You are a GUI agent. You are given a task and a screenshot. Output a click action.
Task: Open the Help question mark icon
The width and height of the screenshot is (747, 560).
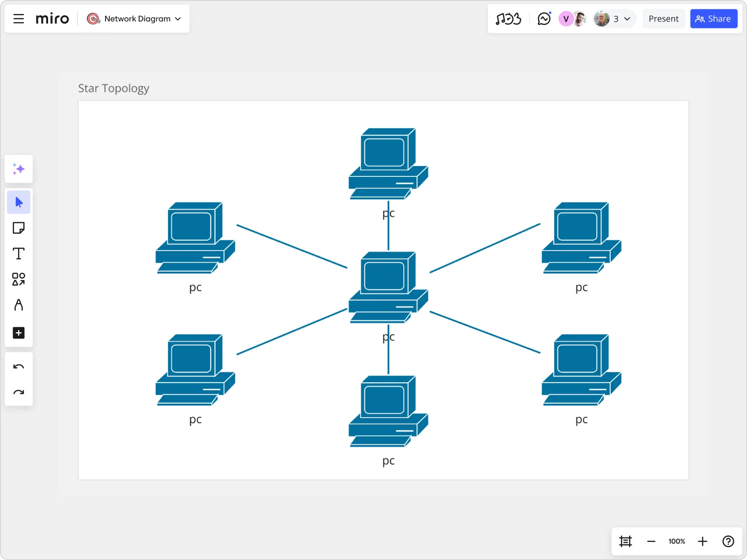click(728, 541)
